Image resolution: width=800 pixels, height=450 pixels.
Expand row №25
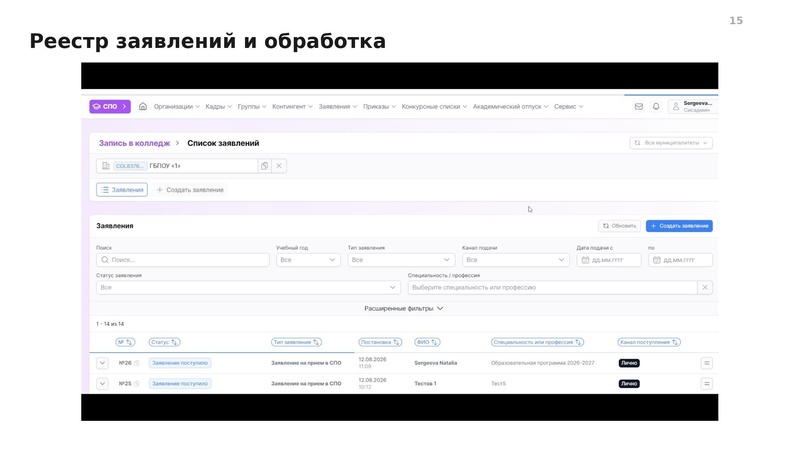102,384
